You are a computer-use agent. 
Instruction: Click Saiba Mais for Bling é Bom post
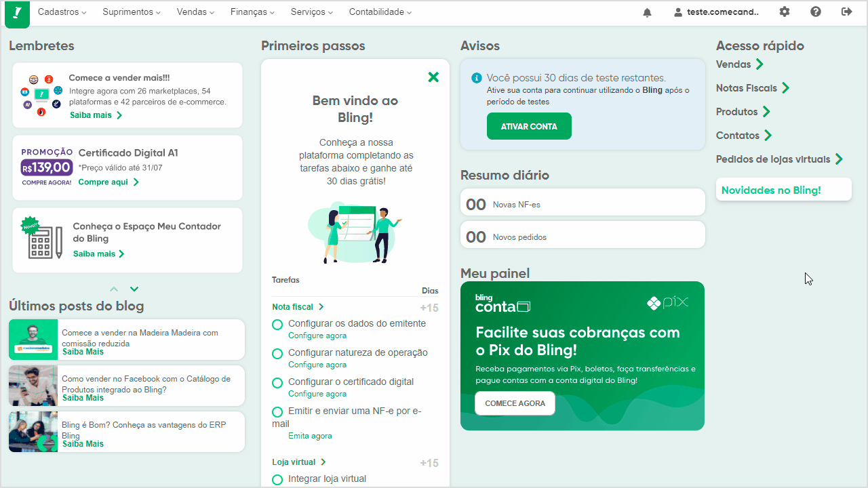coord(83,444)
